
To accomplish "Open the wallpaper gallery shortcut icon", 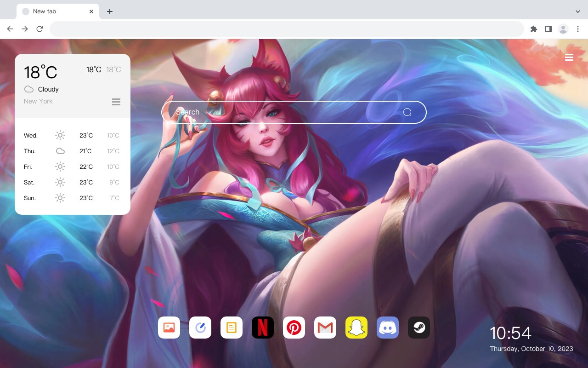I will coord(169,328).
